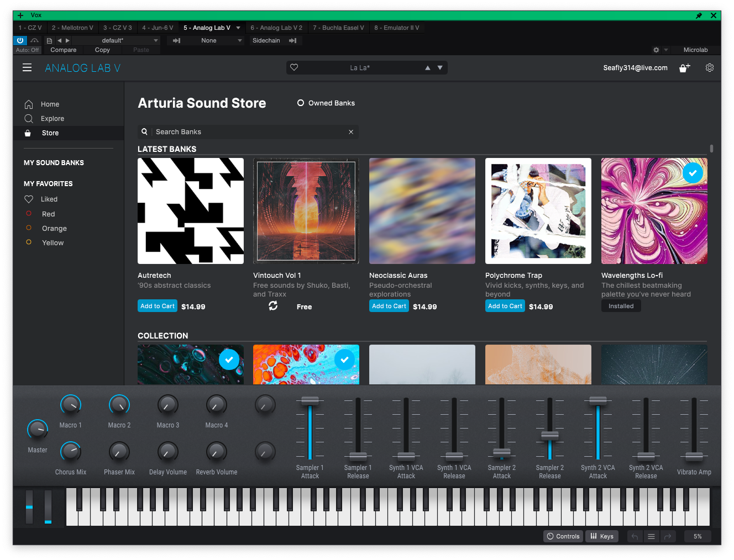
Task: Click the Compare button
Action: [x=64, y=50]
